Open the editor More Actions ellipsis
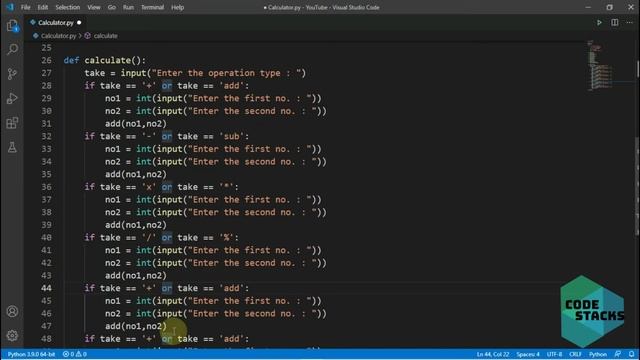Image resolution: width=640 pixels, height=360 pixels. 629,22
